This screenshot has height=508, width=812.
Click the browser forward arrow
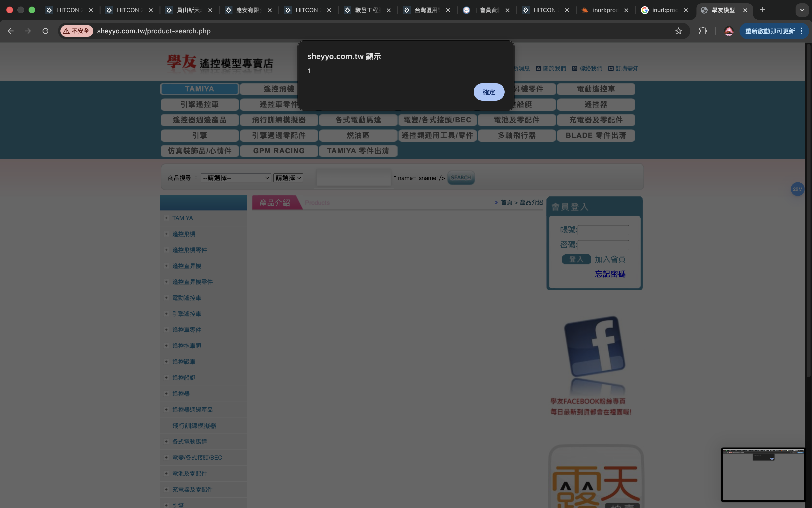click(28, 31)
